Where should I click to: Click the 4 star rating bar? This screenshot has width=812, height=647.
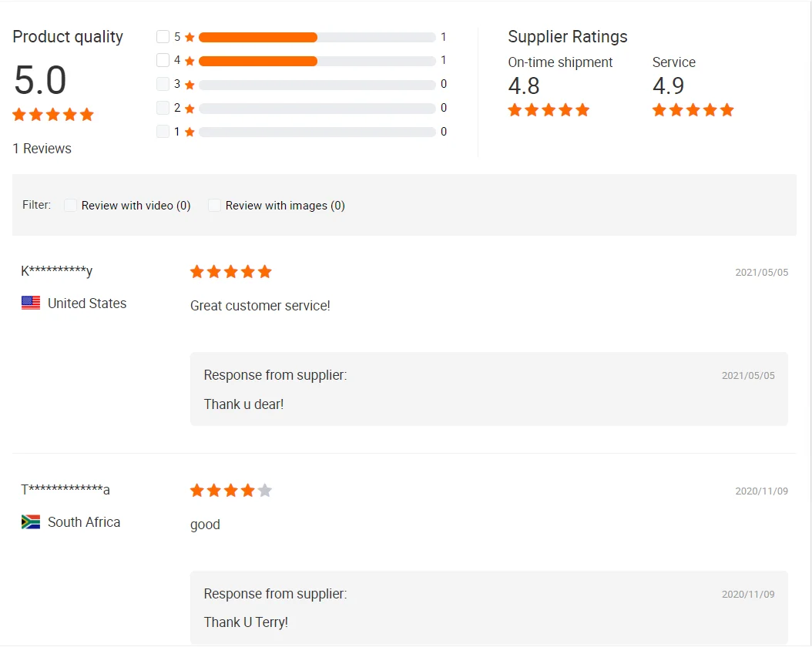[x=317, y=61]
